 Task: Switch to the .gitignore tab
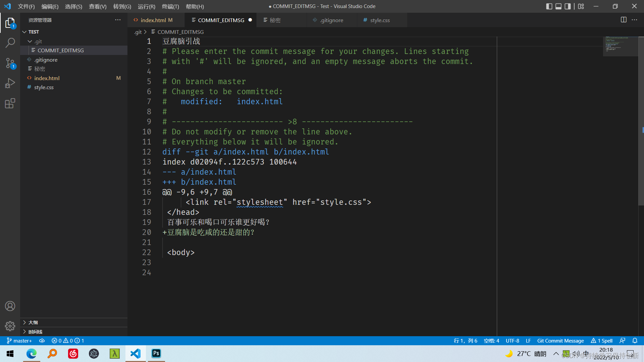[x=331, y=20]
